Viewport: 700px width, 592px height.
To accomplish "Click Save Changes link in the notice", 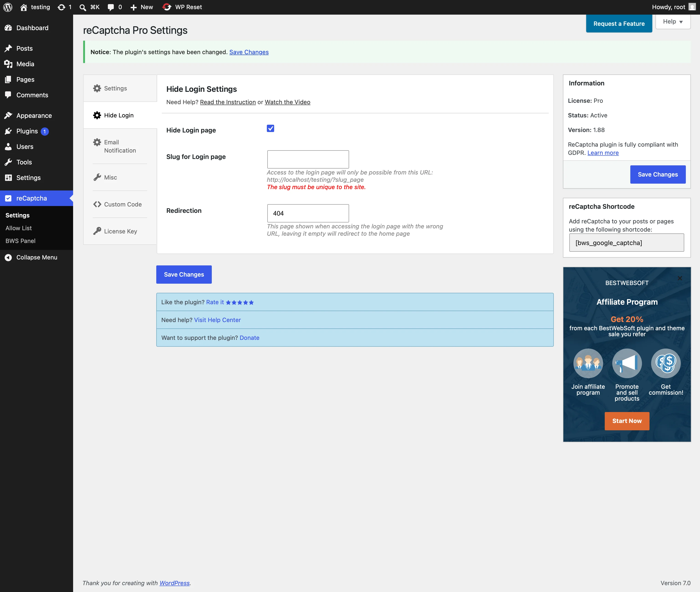I will click(249, 52).
